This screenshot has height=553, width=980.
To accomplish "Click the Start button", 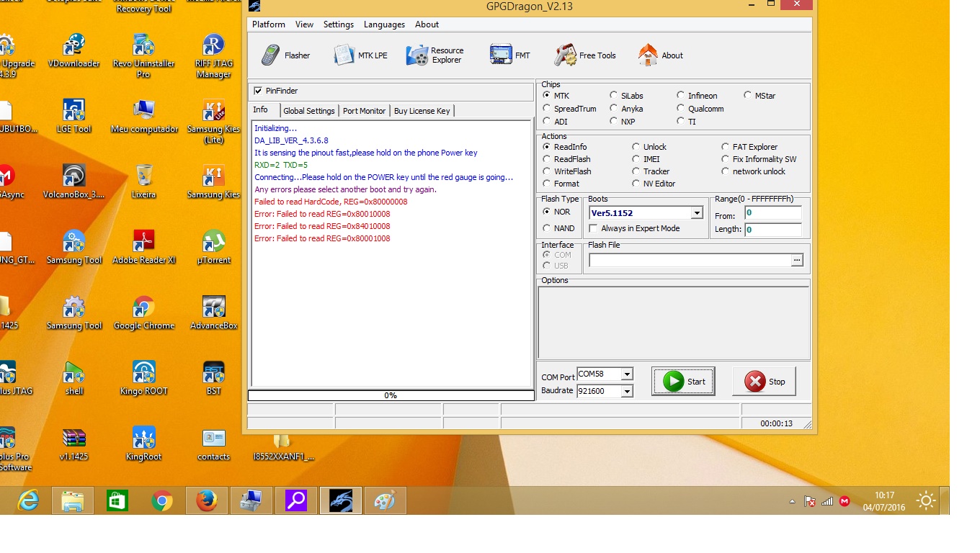I will pos(683,382).
